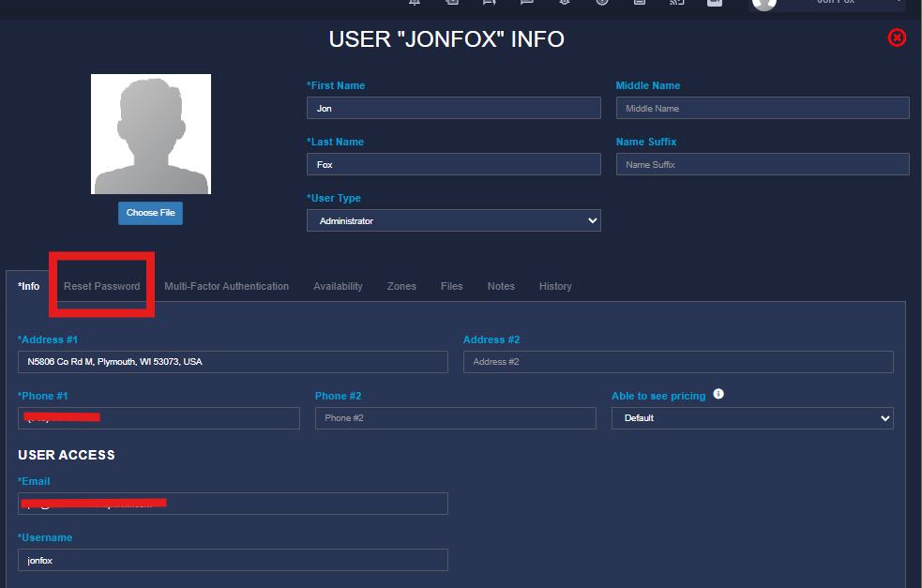This screenshot has height=588, width=922.
Task: Click the USER "JONFOX" INFO title
Action: tap(446, 39)
